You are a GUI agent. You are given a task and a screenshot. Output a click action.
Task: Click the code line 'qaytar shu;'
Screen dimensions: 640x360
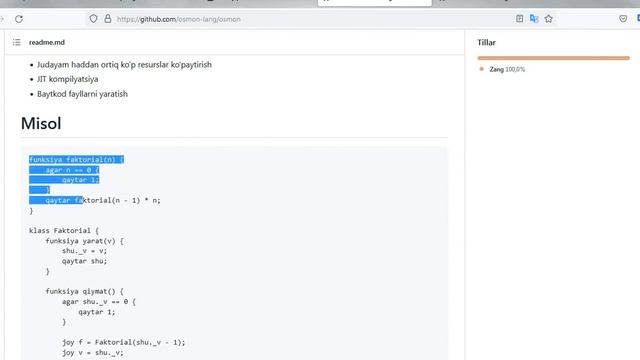pos(84,261)
